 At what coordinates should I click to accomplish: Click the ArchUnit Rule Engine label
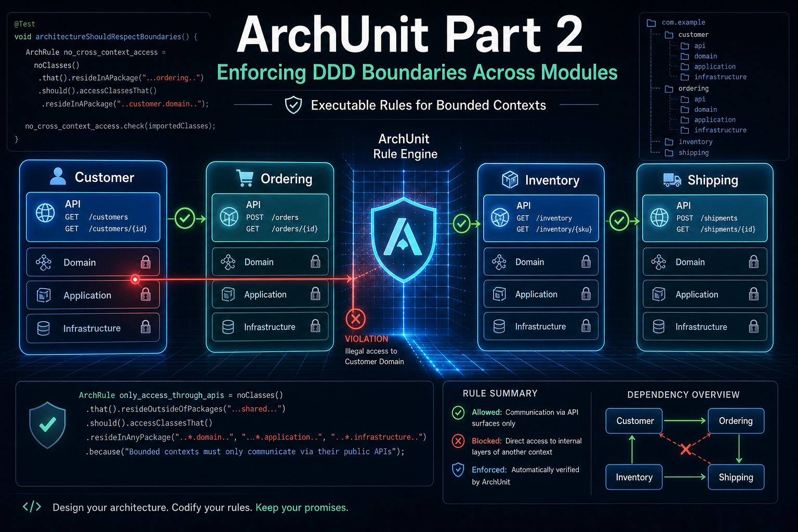tap(405, 147)
